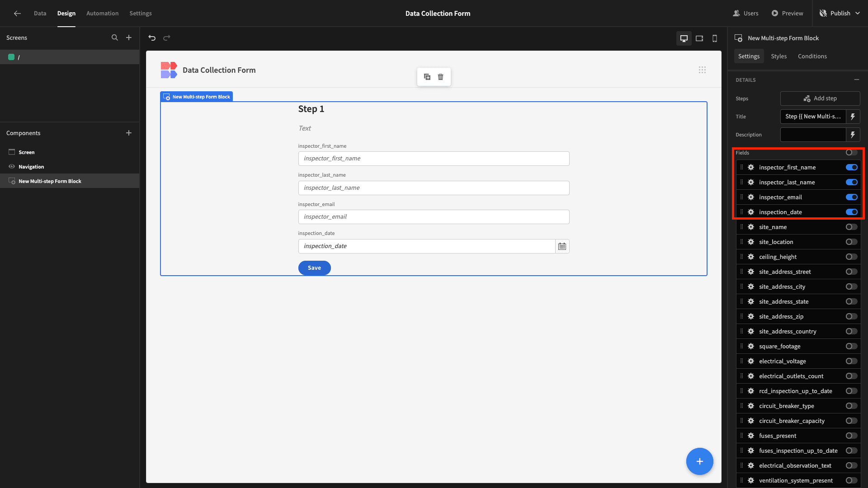
Task: Open date picker calendar icon
Action: tap(562, 246)
